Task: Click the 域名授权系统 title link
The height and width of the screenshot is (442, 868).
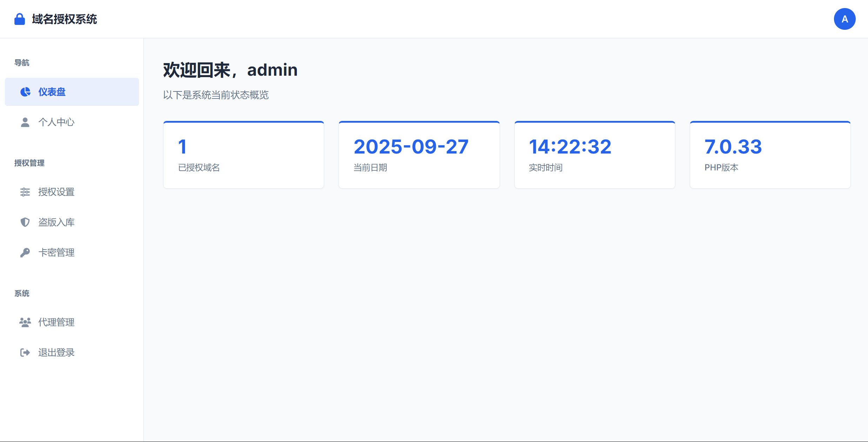Action: 65,19
